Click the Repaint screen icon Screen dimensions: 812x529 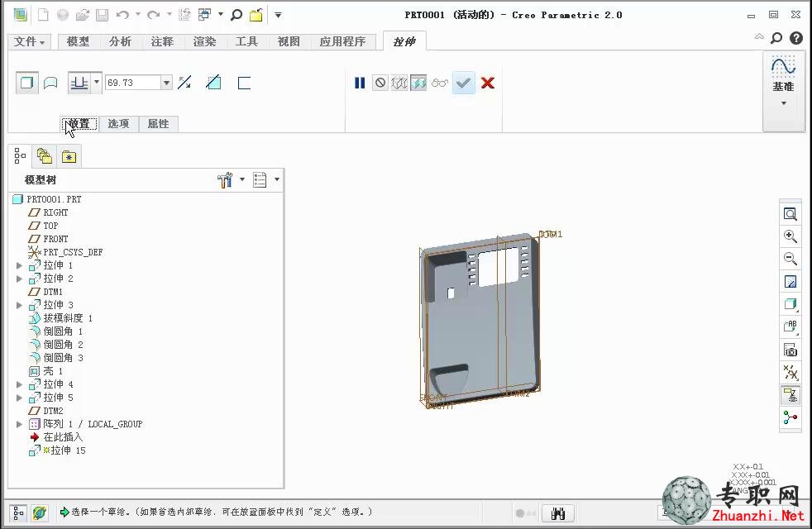[x=791, y=282]
